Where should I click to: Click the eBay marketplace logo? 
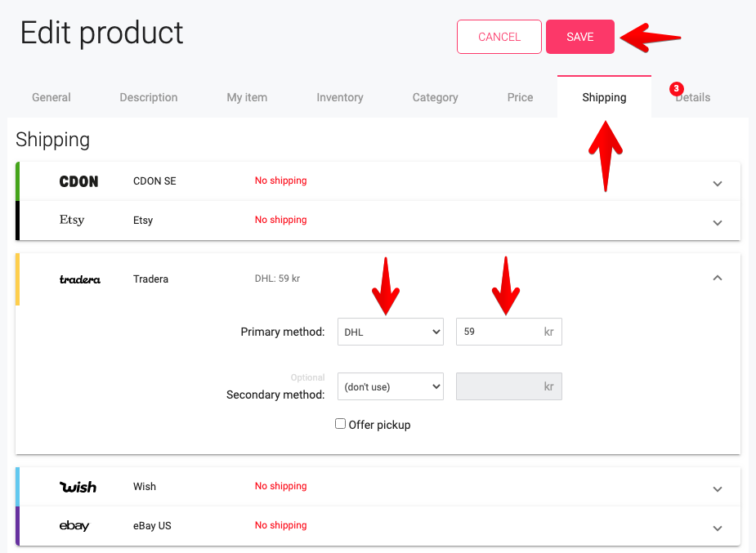pyautogui.click(x=74, y=525)
